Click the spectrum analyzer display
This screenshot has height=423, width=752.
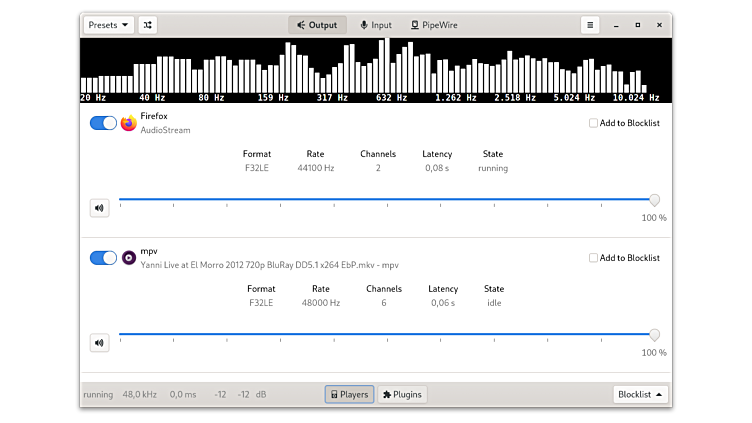pos(375,70)
